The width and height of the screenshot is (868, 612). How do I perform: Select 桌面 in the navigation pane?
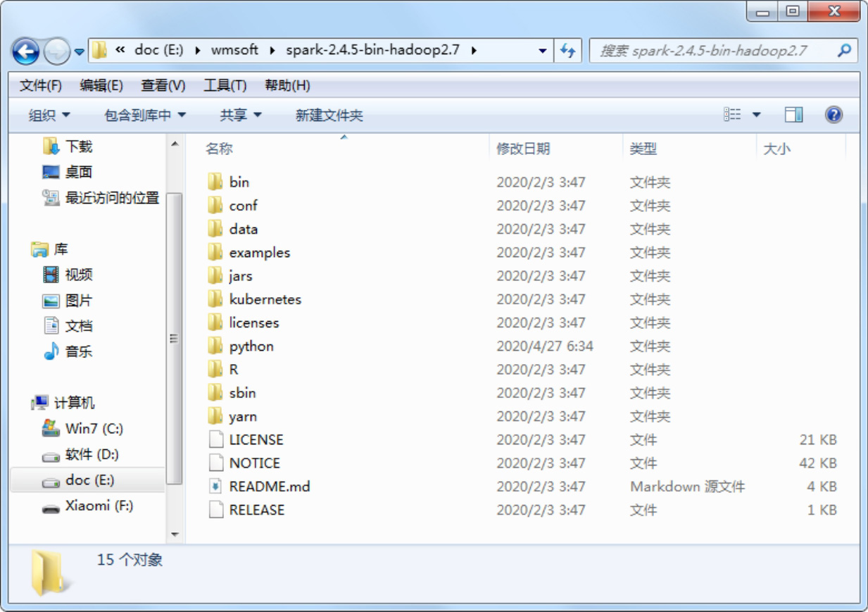79,172
